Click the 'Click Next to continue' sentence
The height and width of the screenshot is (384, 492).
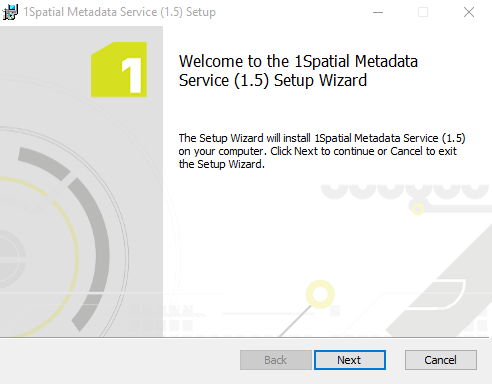tap(363, 151)
